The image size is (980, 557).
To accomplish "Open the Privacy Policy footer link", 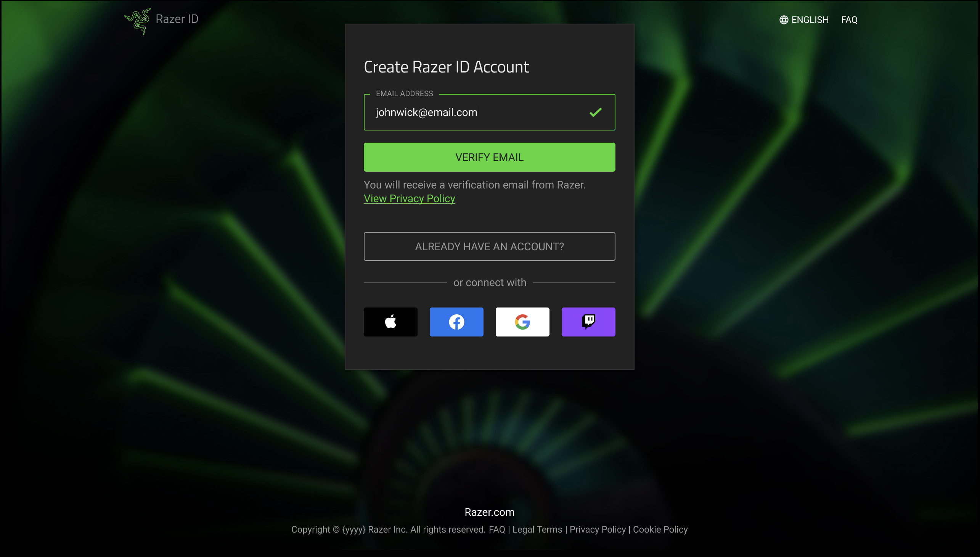I will [x=598, y=530].
